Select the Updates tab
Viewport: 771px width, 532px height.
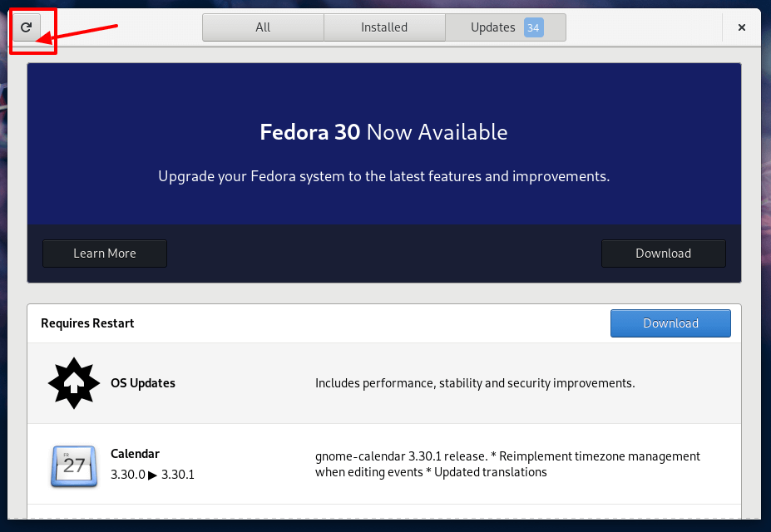tap(493, 27)
